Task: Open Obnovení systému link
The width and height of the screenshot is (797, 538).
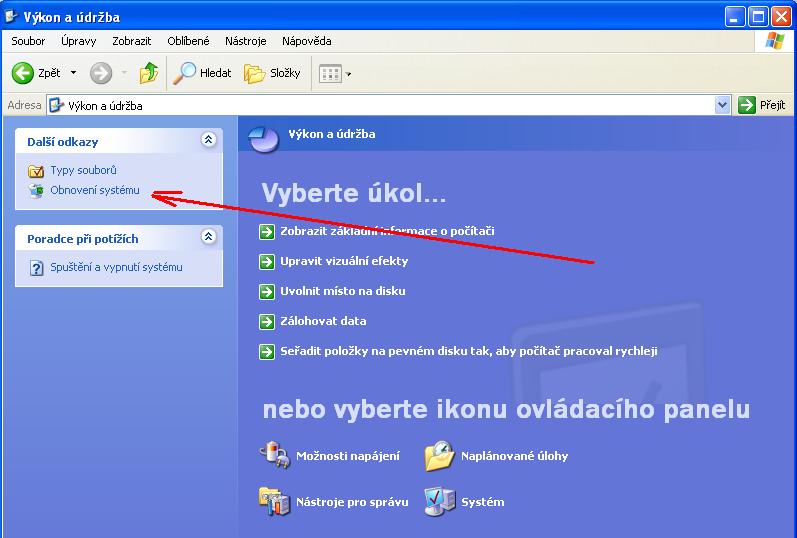Action: (95, 190)
